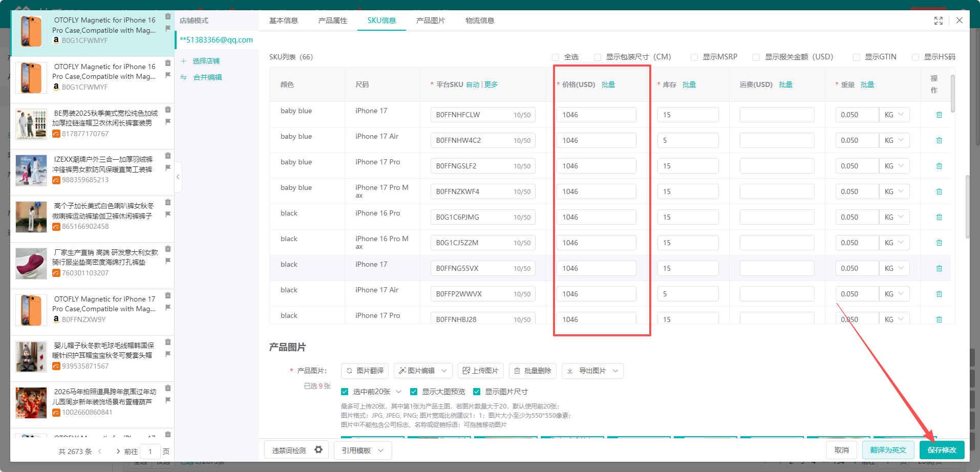Click trash icon for black iPhone 16 Pro row
This screenshot has width=980, height=472.
pyautogui.click(x=939, y=217)
